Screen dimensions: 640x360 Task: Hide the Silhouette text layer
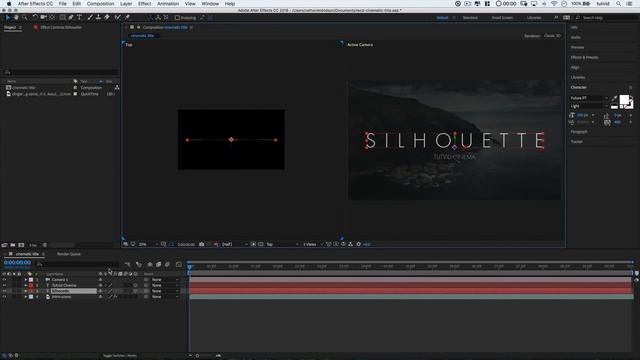[x=4, y=291]
